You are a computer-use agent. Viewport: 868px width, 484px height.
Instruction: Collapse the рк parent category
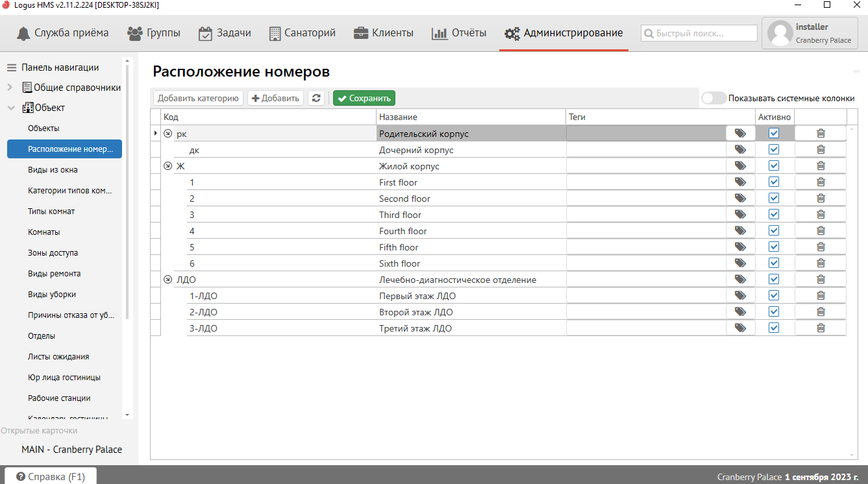click(168, 134)
